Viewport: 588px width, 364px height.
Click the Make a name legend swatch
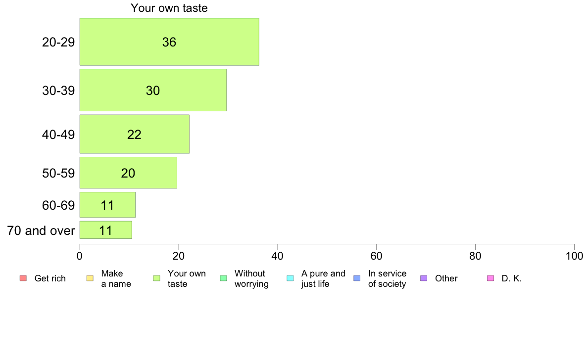(x=90, y=278)
